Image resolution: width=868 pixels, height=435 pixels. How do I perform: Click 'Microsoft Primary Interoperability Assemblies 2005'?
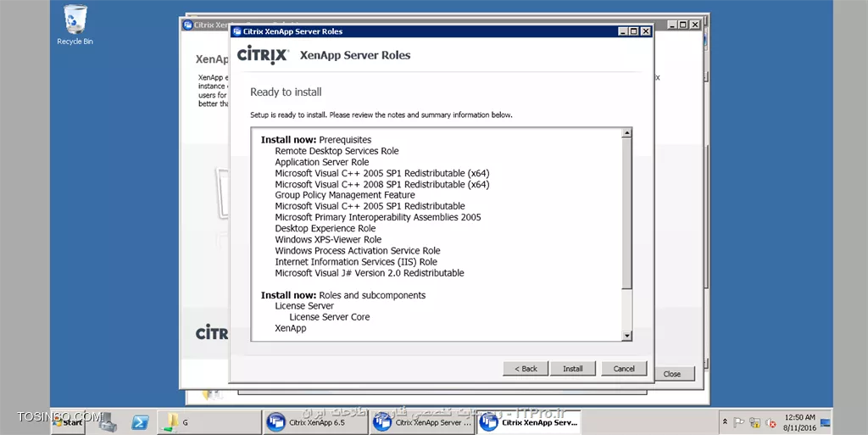(377, 217)
